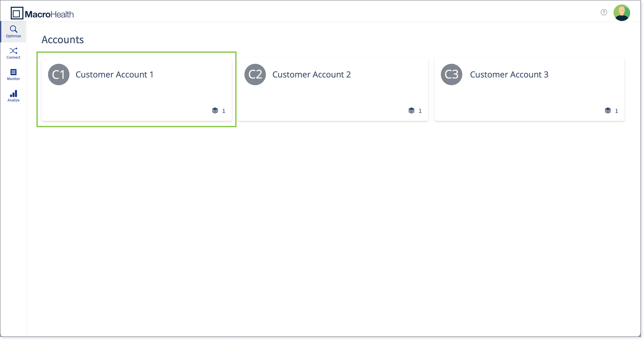Open the user profile avatar menu
Image resolution: width=644 pixels, height=340 pixels.
(x=622, y=13)
